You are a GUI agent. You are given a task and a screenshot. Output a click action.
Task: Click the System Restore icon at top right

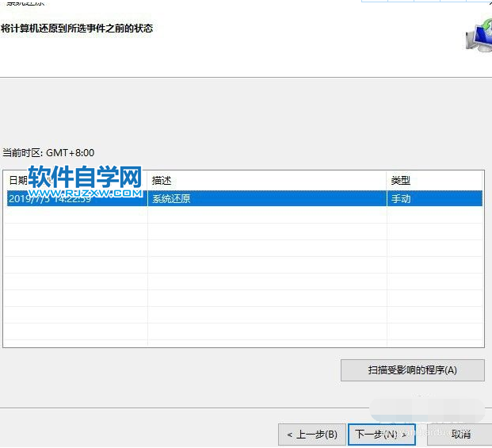click(478, 36)
